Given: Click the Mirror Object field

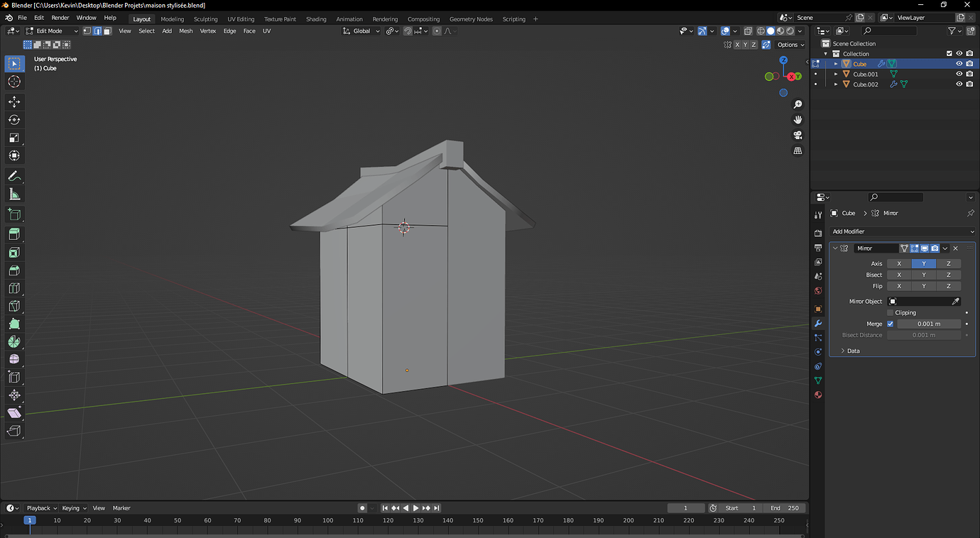Looking at the screenshot, I should pos(924,301).
